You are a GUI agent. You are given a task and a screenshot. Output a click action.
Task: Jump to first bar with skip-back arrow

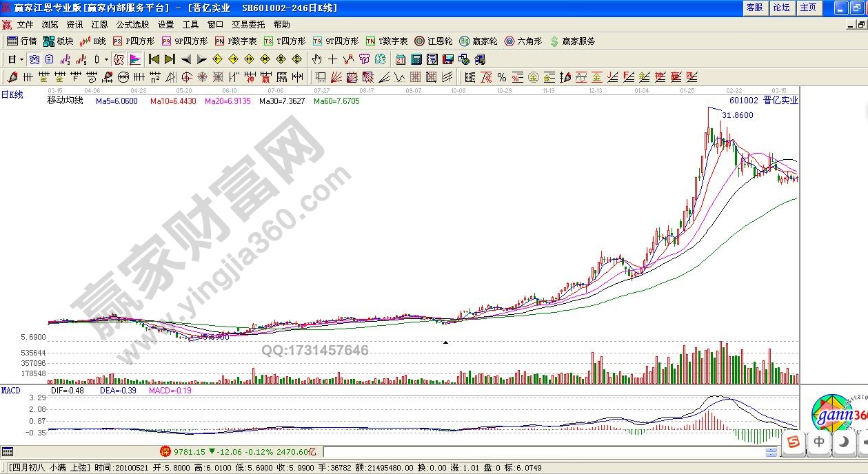tap(154, 59)
